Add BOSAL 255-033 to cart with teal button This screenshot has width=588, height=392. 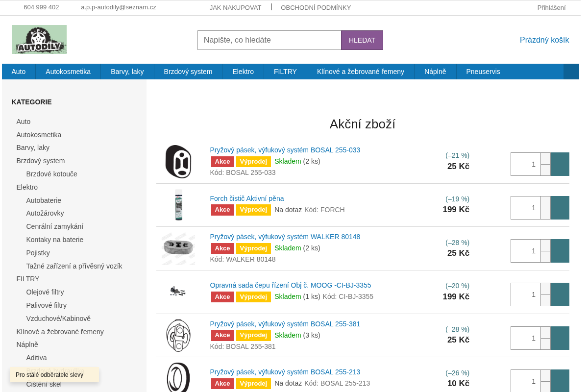point(560,164)
